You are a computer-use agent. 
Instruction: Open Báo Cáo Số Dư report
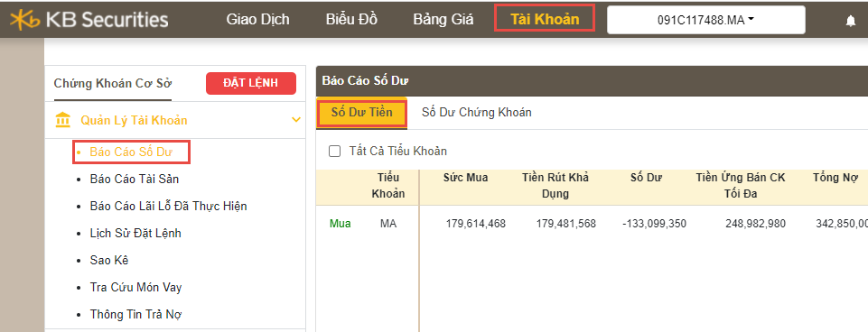point(131,152)
